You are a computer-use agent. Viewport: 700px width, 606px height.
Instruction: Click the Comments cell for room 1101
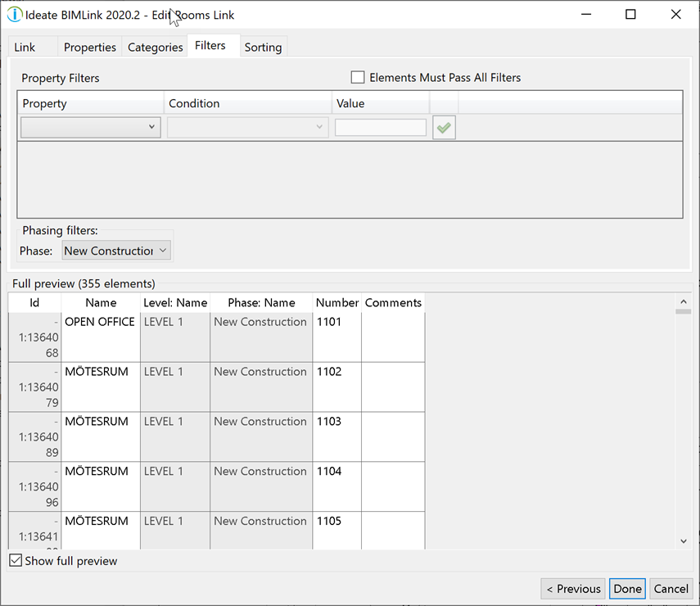point(393,337)
